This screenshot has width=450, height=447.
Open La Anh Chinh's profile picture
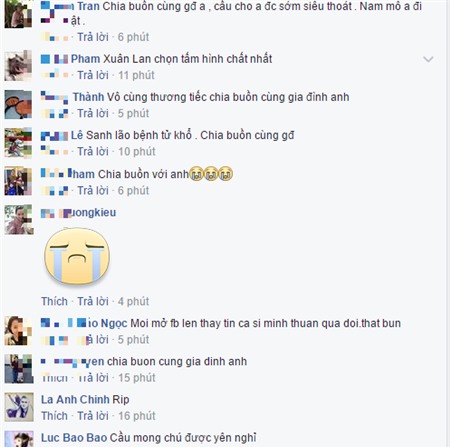coord(19,407)
